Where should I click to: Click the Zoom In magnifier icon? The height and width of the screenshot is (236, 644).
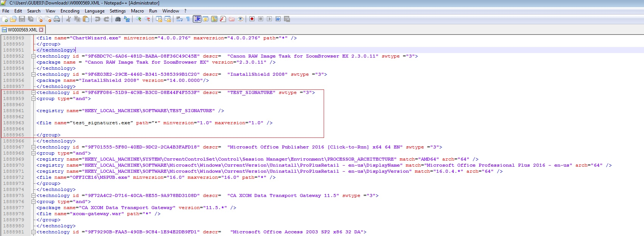click(x=139, y=19)
